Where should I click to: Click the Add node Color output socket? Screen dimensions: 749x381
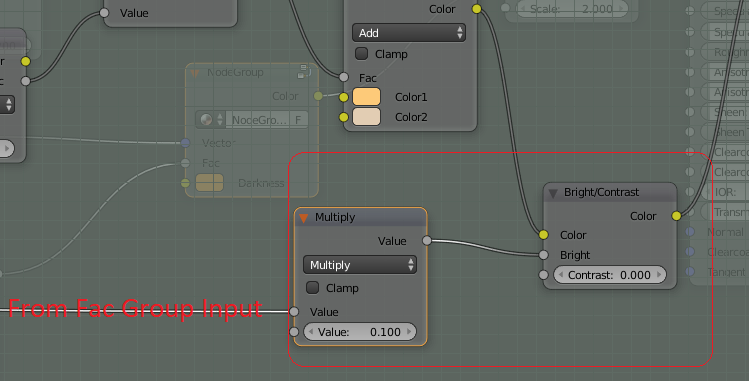477,9
